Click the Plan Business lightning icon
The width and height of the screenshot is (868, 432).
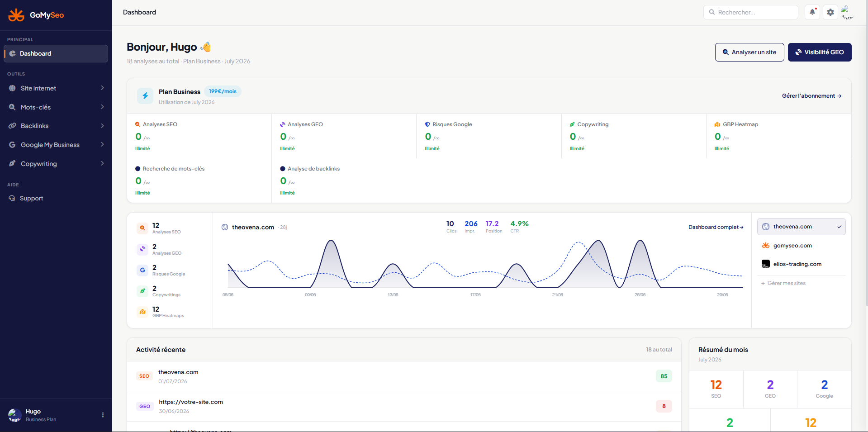[x=145, y=96]
